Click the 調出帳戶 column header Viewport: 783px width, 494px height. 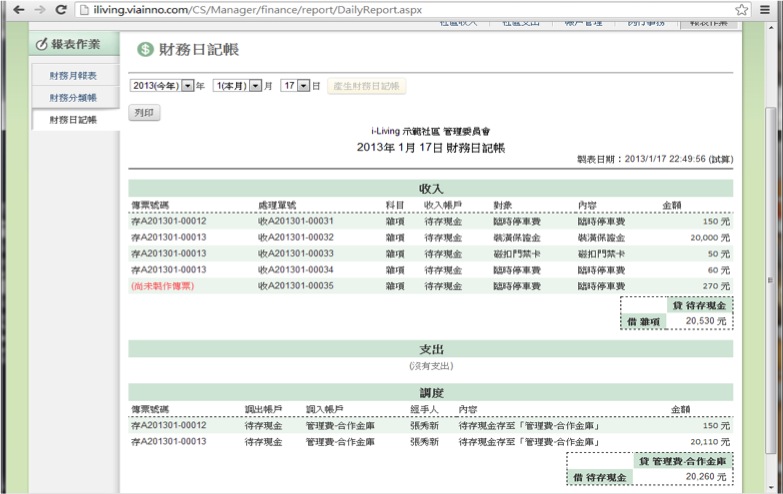pyautogui.click(x=263, y=410)
